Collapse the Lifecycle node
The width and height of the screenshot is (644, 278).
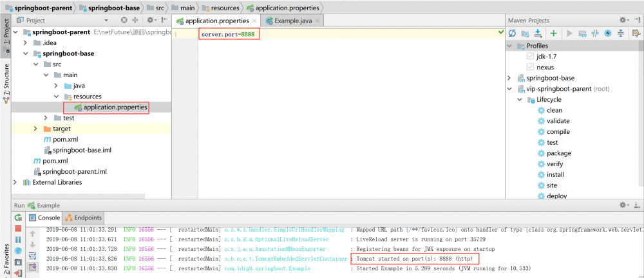[x=520, y=99]
